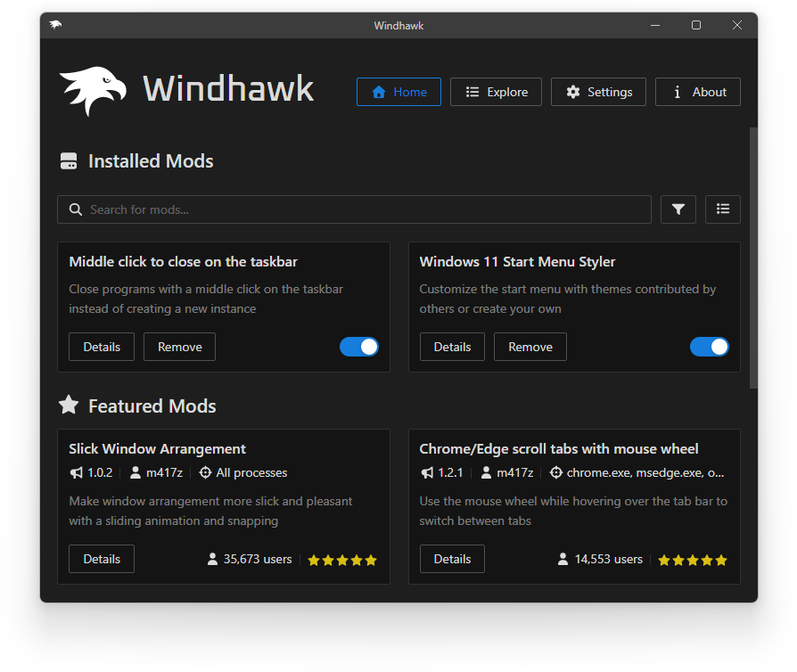Click the All processes crosshair icon
The image size is (797, 672).
205,472
